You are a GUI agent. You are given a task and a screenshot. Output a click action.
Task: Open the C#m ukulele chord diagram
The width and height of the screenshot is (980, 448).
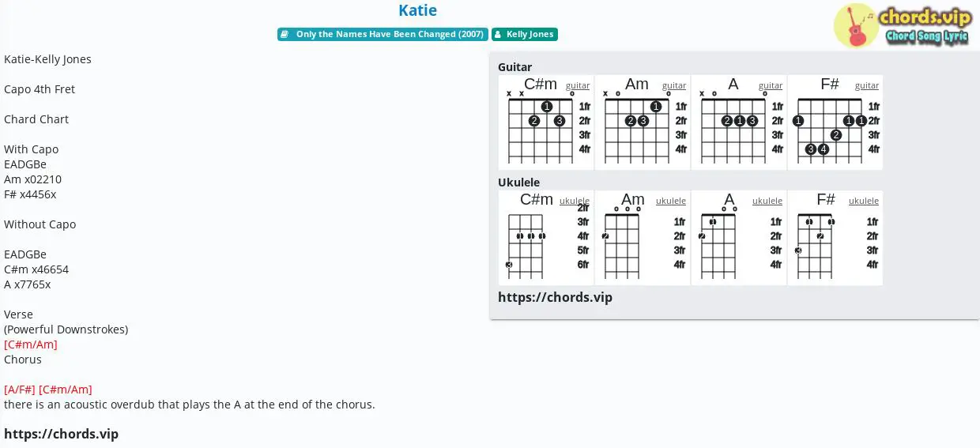click(x=546, y=238)
